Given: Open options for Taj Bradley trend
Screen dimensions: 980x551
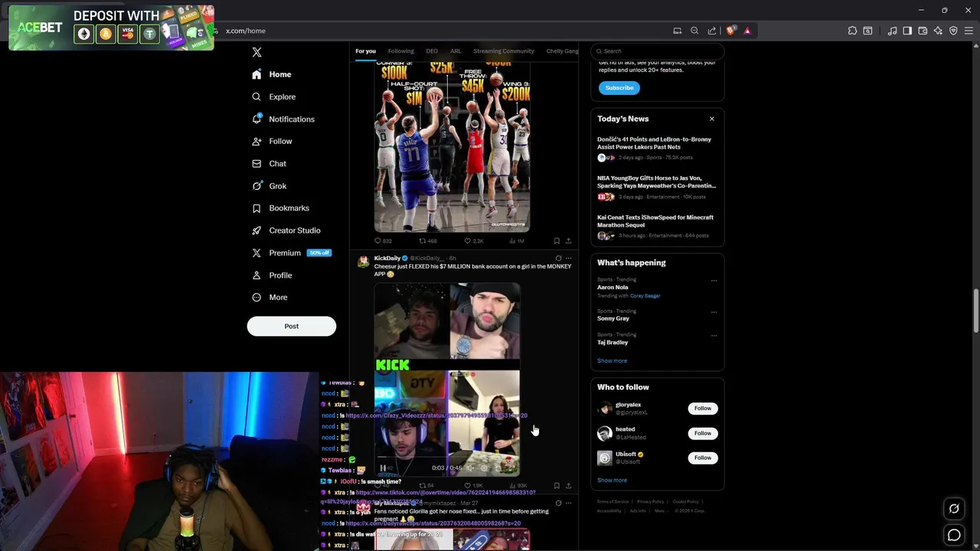Looking at the screenshot, I should (x=714, y=335).
